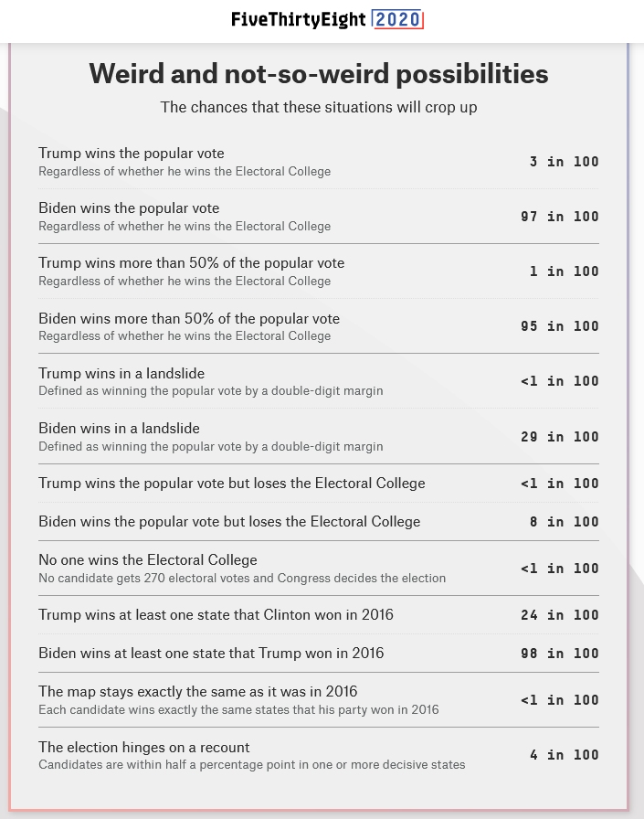Viewport: 644px width, 819px height.
Task: Click the '97 in 100' probability value
Action: coord(559,217)
